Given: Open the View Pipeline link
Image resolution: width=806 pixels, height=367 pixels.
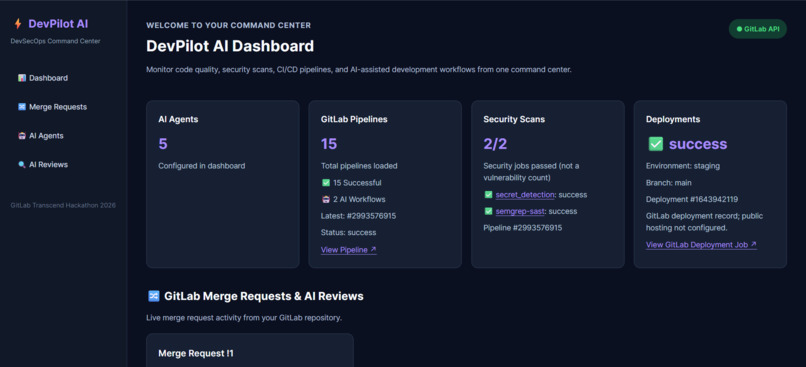Looking at the screenshot, I should click(349, 250).
